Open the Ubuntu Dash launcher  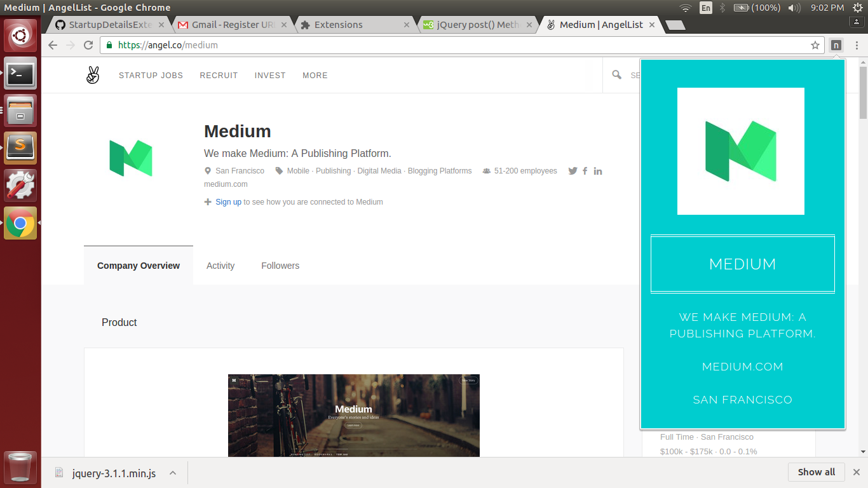(x=20, y=36)
